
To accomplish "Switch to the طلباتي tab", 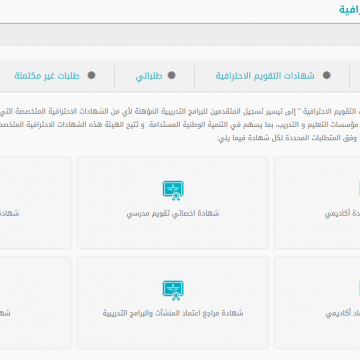I will 149,76.
